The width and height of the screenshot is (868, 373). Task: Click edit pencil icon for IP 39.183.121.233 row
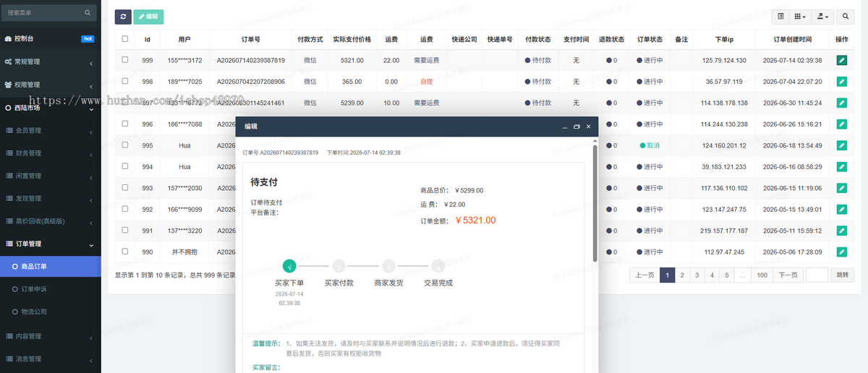(x=842, y=167)
